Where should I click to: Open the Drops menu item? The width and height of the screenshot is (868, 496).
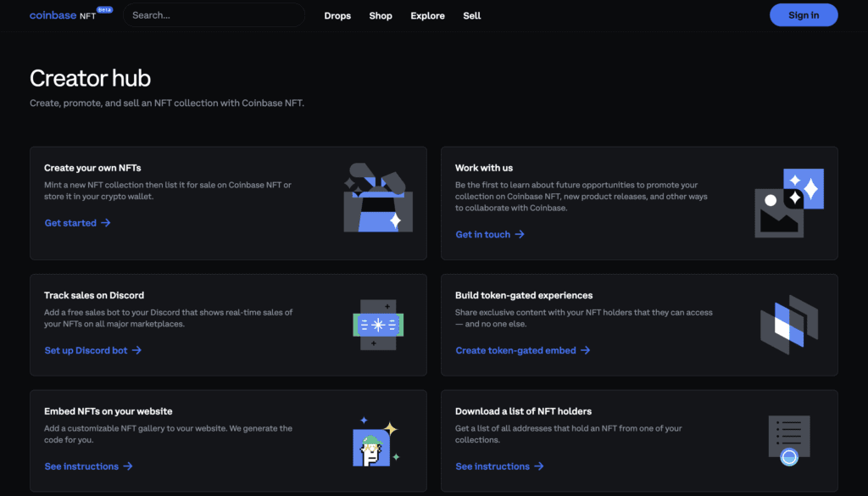pyautogui.click(x=337, y=15)
